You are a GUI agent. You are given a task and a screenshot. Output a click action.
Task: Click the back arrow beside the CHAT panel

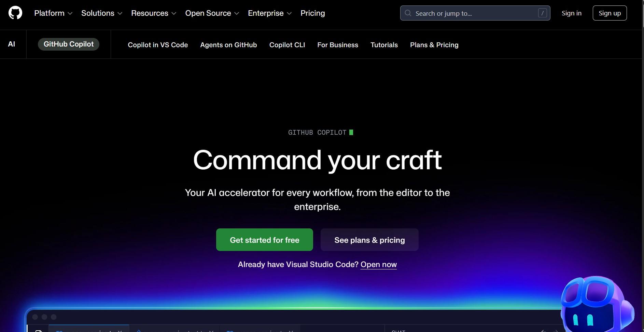(544, 331)
